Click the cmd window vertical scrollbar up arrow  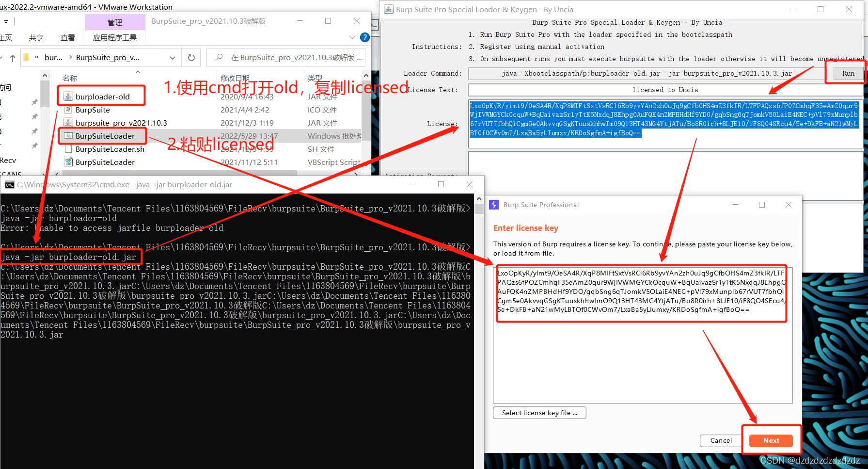(479, 199)
